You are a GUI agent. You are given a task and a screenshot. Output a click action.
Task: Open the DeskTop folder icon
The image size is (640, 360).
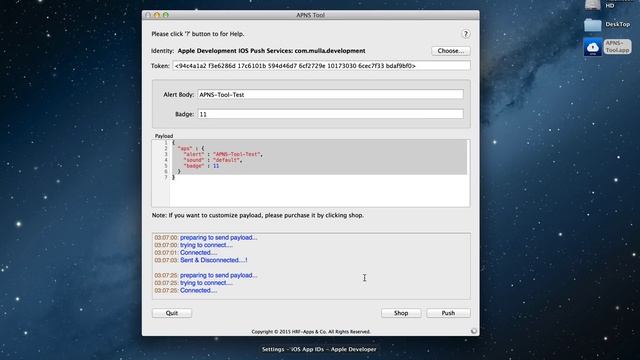[592, 25]
